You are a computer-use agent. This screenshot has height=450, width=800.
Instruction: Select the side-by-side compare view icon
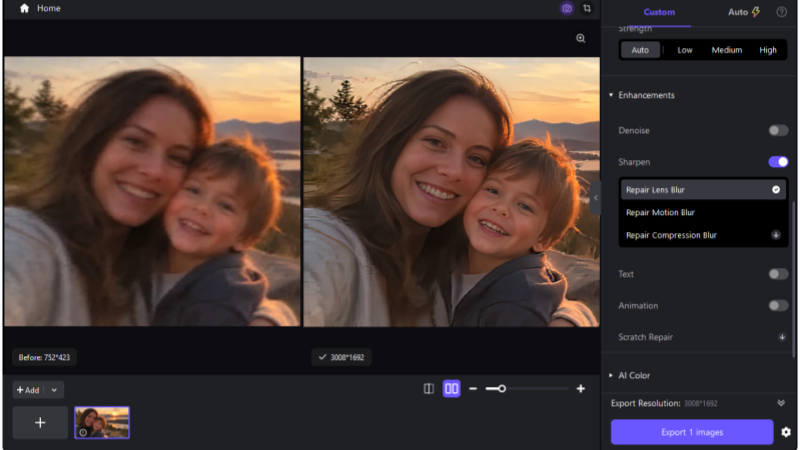452,389
